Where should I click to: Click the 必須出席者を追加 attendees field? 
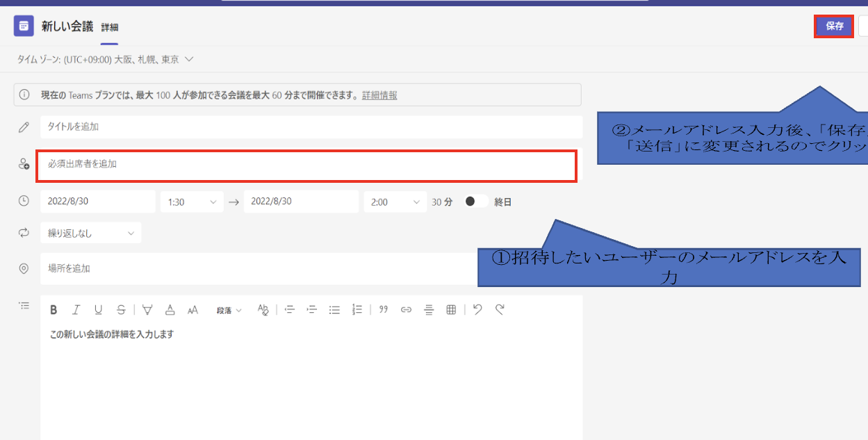(x=306, y=165)
